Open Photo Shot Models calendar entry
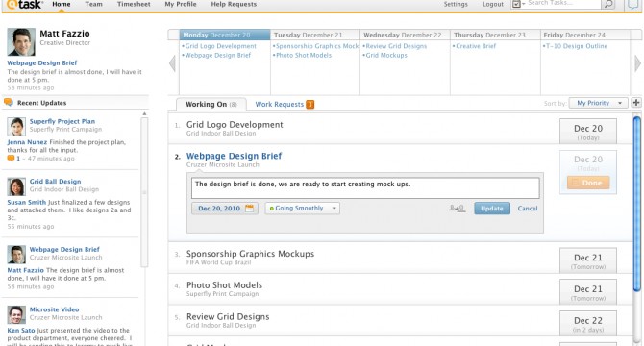Viewport: 644px width, 346px height. click(x=303, y=55)
